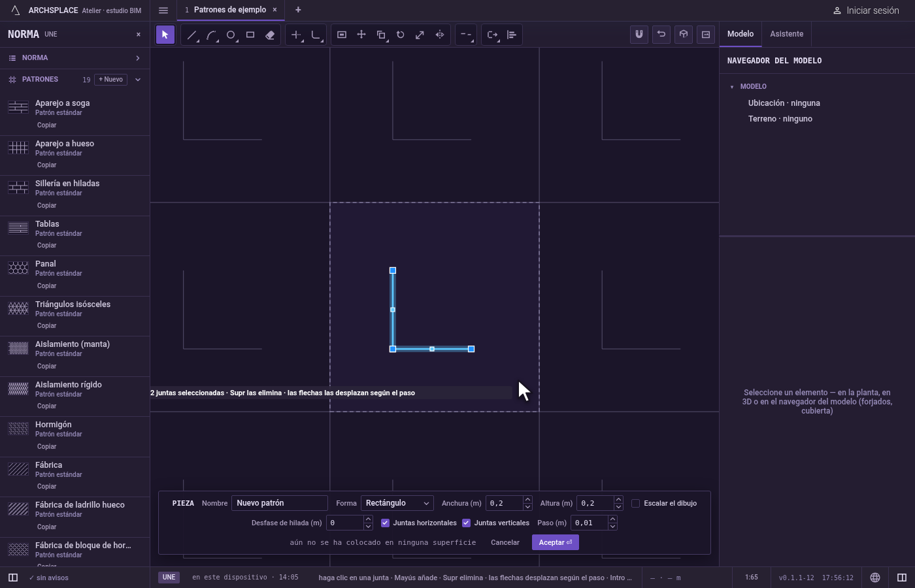Open the language globe icon
Screen dimensions: 915x588
tap(875, 578)
